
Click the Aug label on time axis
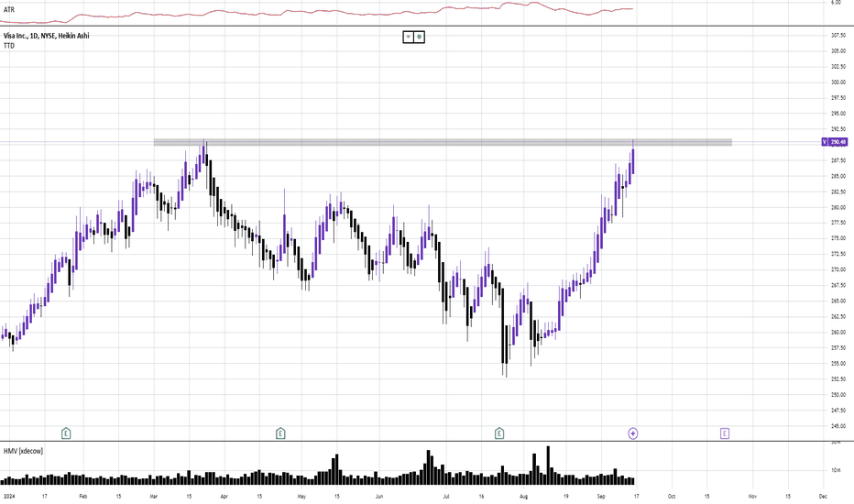523,497
